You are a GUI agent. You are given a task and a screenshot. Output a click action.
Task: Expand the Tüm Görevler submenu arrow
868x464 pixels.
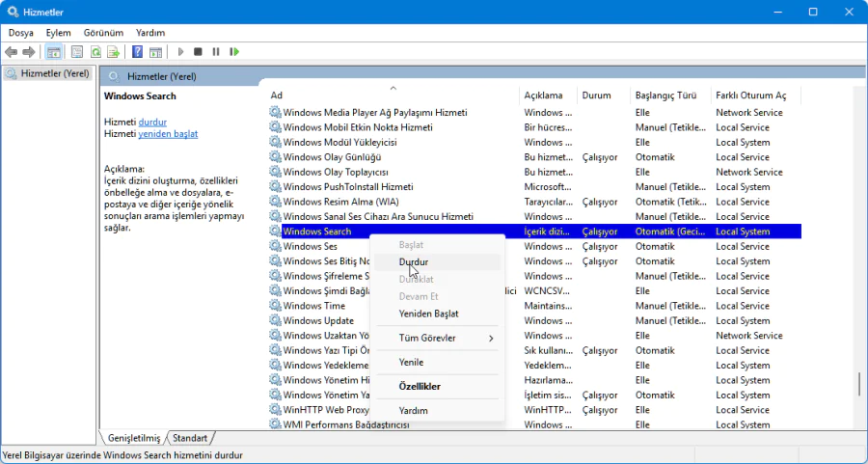coord(491,338)
